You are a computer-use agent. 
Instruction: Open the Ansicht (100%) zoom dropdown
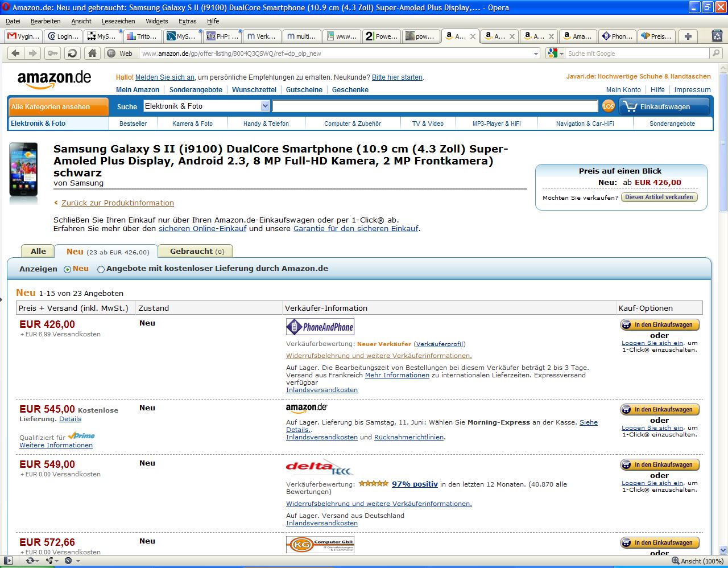pos(697,561)
